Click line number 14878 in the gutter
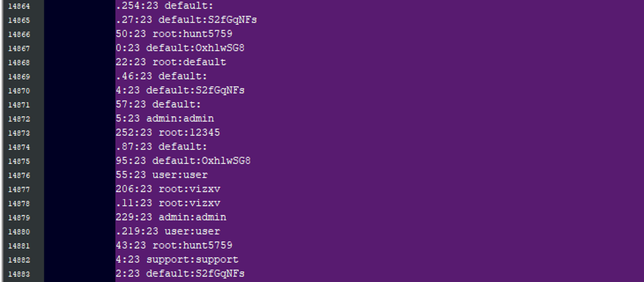 tap(19, 203)
